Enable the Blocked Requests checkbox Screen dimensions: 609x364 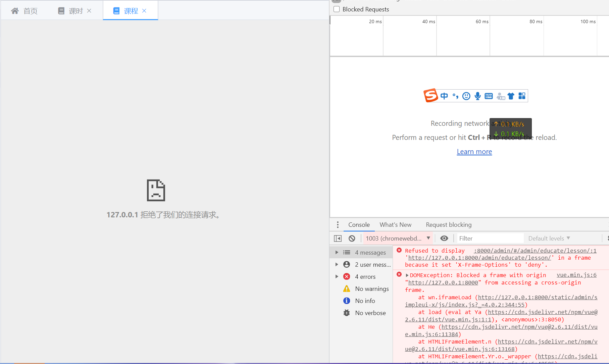[x=336, y=9]
